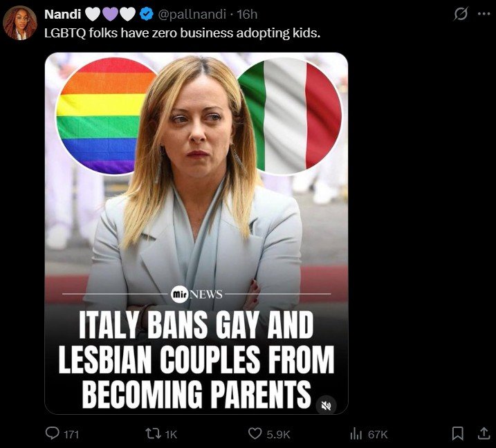Open the @pallnandi handle link
The image size is (496, 448).
pos(192,15)
